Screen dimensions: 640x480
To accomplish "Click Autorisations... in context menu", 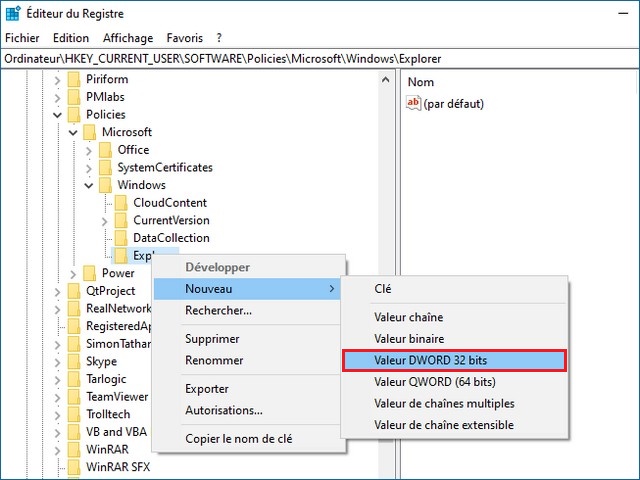I will tap(224, 410).
